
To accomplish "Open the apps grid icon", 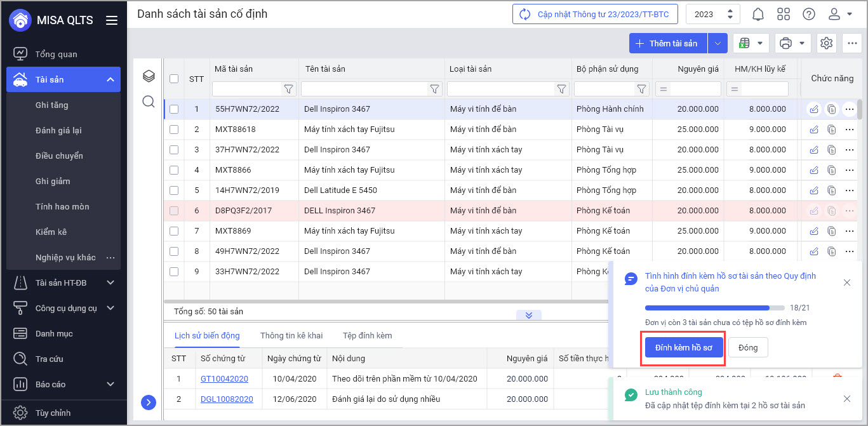I will click(x=784, y=14).
